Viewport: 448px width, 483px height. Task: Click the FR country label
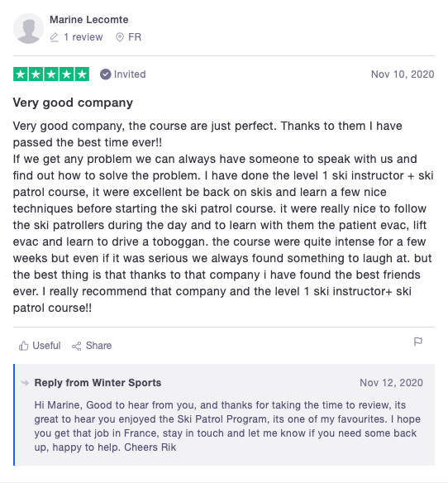point(135,37)
